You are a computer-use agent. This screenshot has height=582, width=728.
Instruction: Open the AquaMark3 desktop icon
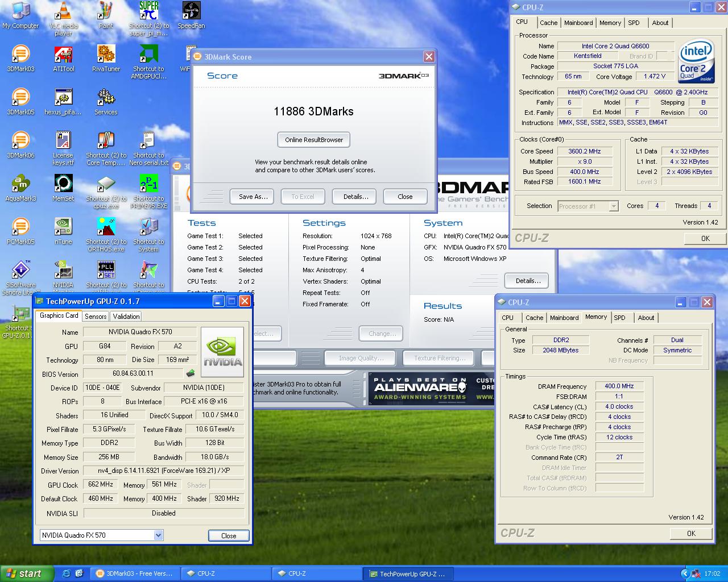pyautogui.click(x=20, y=188)
